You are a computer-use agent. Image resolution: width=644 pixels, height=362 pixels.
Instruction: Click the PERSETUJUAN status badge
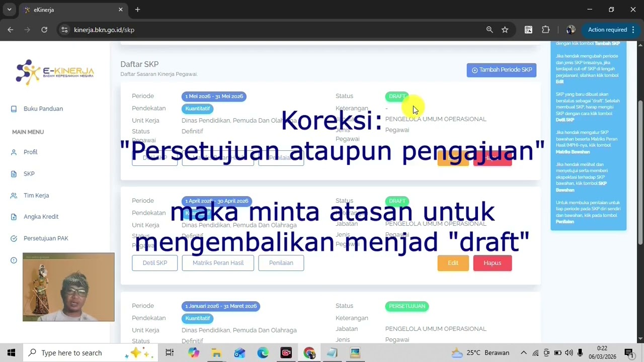click(x=407, y=306)
